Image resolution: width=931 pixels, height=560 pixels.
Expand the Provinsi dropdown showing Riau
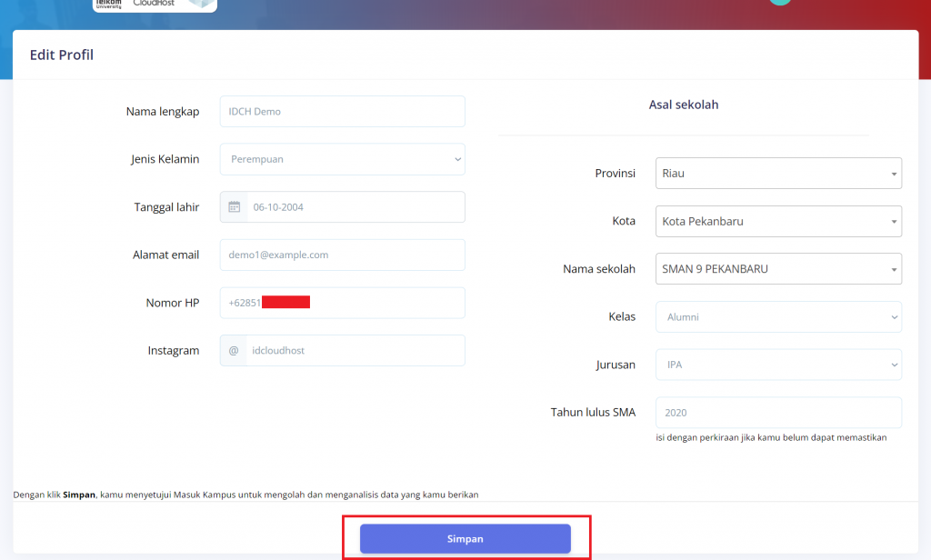coord(778,173)
